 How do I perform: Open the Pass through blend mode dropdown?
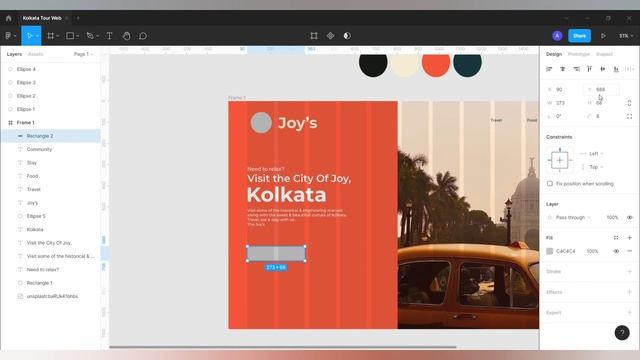point(573,218)
